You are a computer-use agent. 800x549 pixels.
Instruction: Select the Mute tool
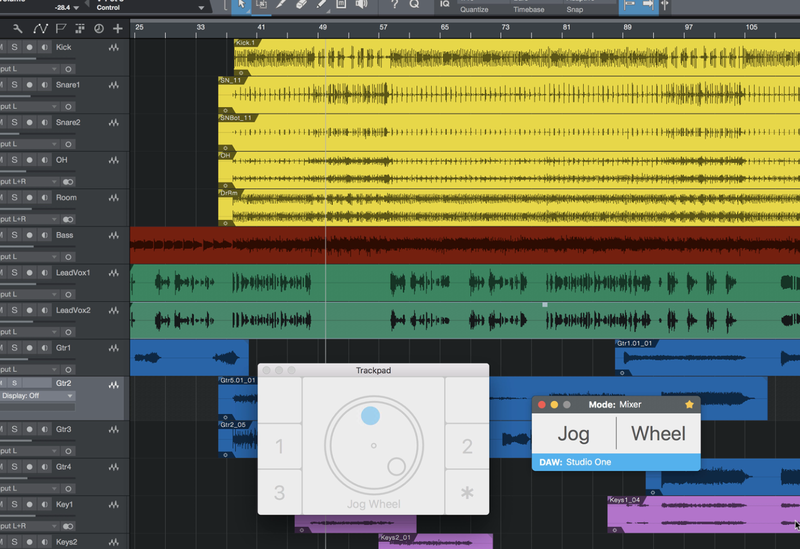(341, 5)
